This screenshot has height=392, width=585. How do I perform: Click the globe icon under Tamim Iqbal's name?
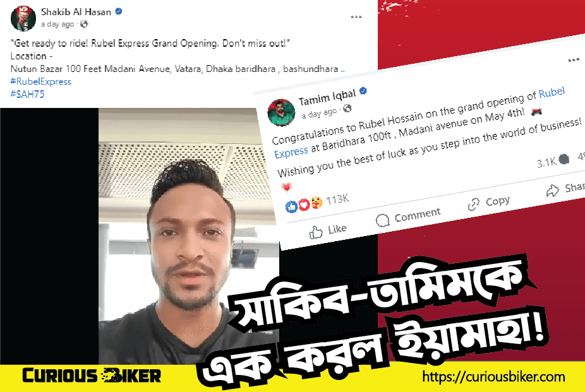coord(347,108)
